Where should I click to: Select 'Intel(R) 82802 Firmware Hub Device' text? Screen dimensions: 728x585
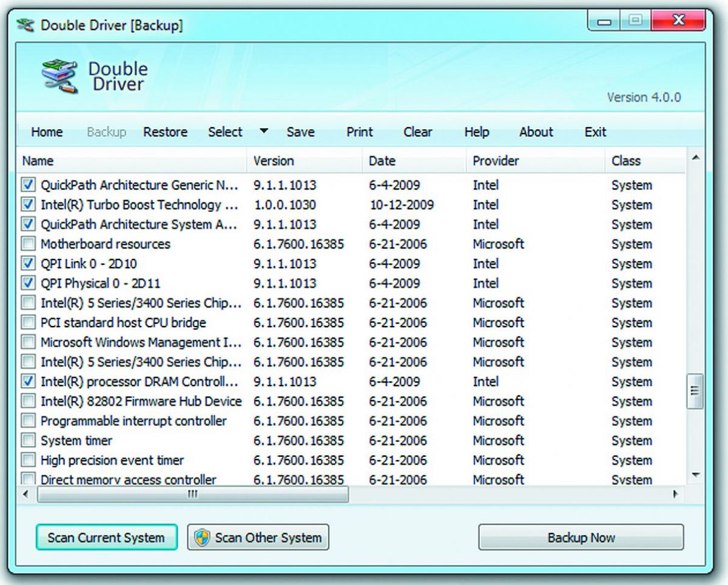[141, 401]
